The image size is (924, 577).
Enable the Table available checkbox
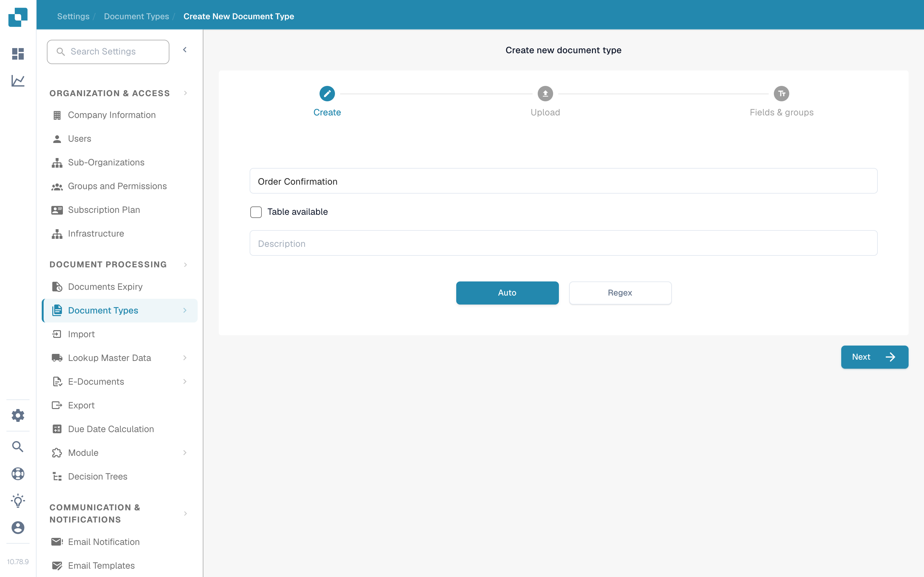pyautogui.click(x=256, y=212)
